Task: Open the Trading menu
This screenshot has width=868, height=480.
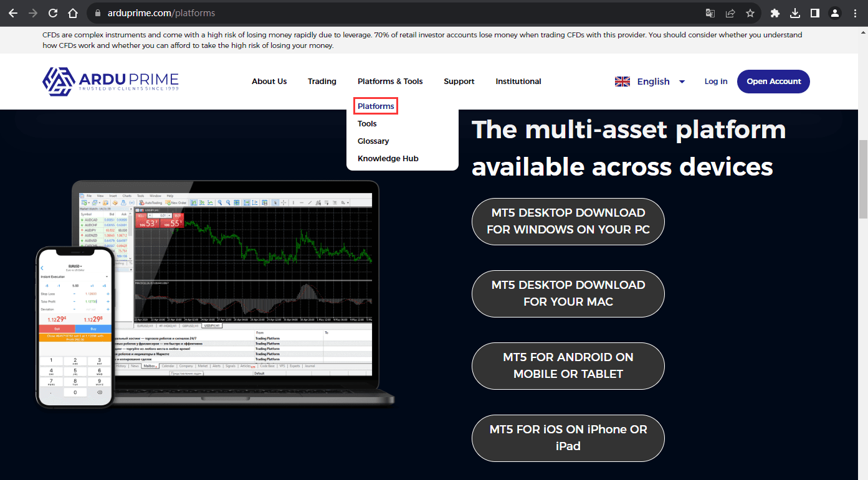Action: click(x=322, y=82)
